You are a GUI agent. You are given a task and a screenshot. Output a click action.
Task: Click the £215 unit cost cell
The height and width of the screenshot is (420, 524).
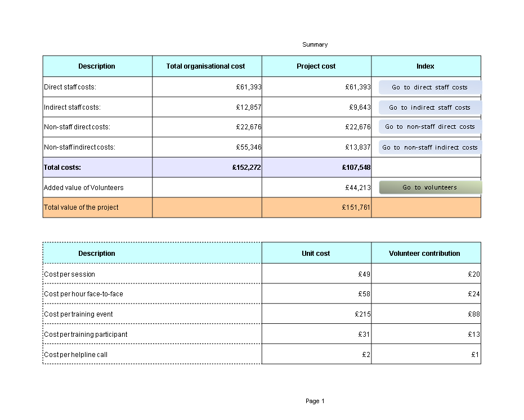coord(317,314)
